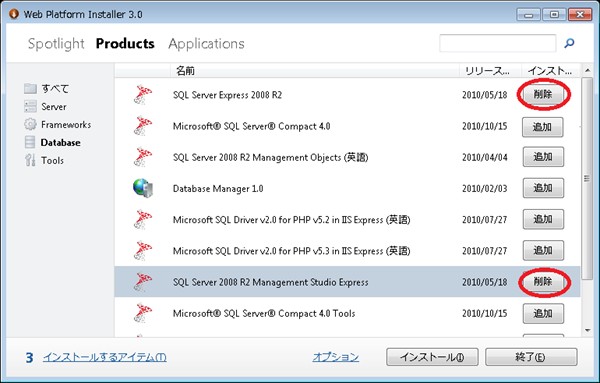
Task: Select Microsoft SQL Server Compact 4.0 name
Action: click(251, 126)
